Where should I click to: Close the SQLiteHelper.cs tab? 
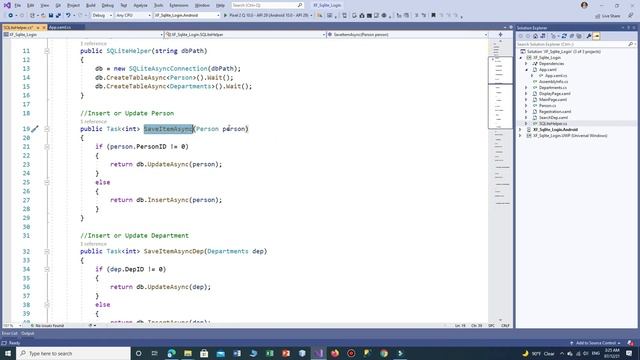[44, 27]
